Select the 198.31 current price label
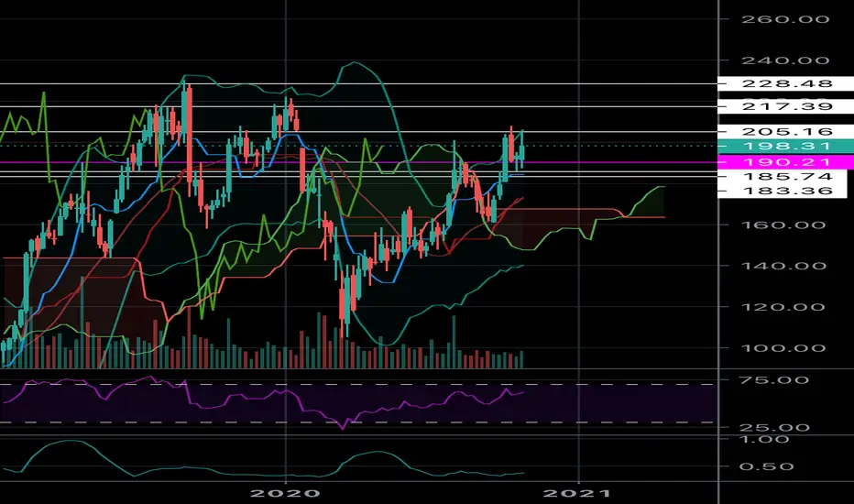Viewport: 854px width, 504px height. [786, 146]
